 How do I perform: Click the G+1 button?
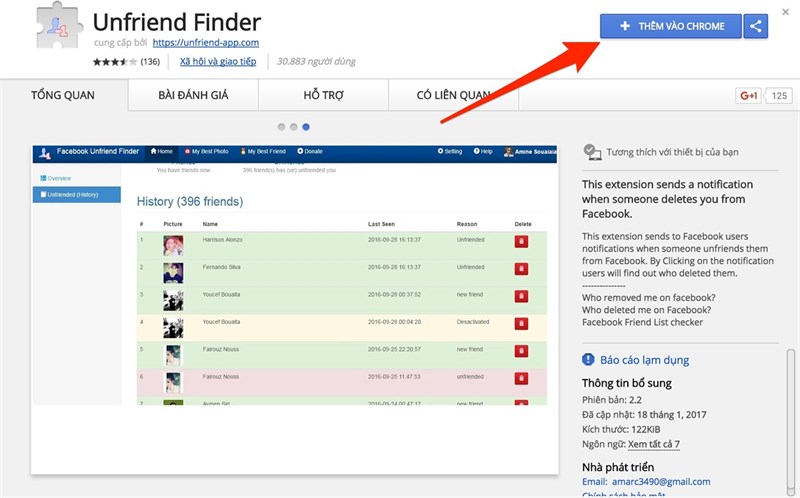(748, 95)
